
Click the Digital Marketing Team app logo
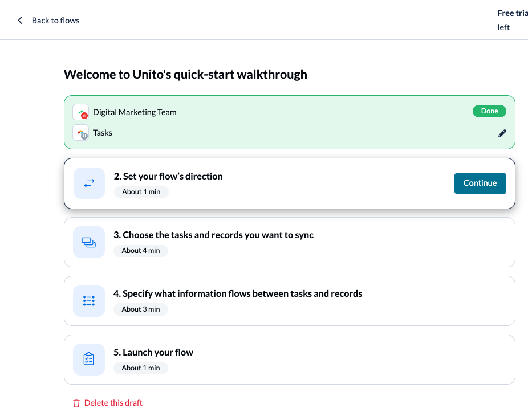[81, 112]
